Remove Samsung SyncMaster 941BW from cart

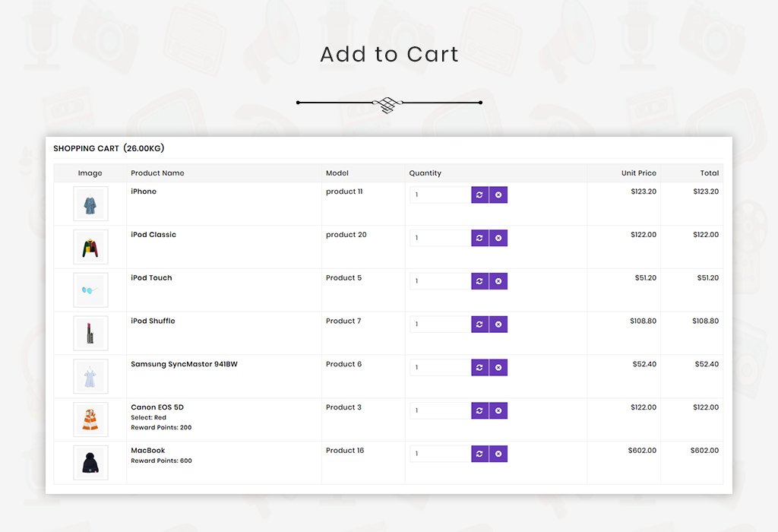[x=498, y=368]
